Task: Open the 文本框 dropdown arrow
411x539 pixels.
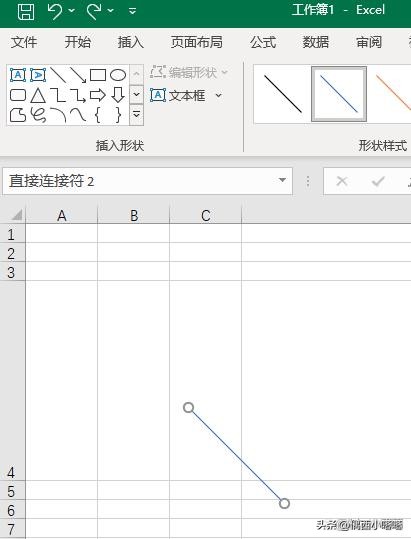Action: coord(219,95)
